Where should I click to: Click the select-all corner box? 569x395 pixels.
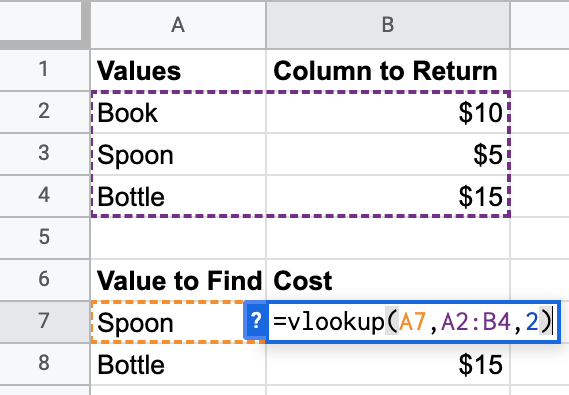click(x=41, y=21)
